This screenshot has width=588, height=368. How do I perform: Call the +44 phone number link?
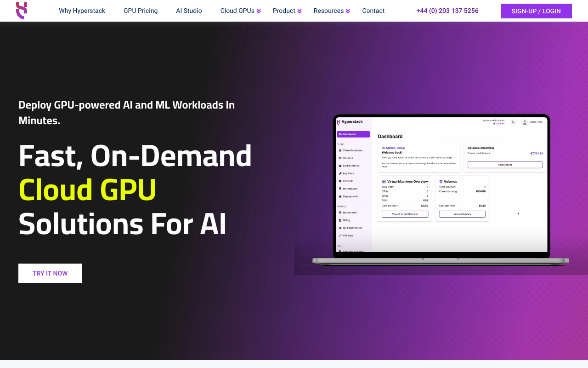pos(447,11)
